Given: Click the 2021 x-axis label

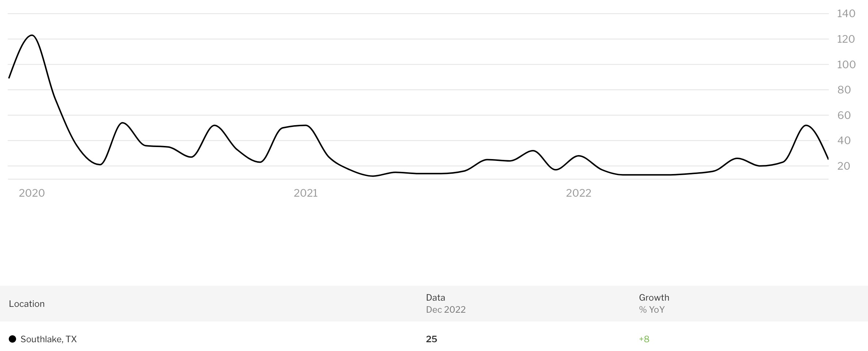Looking at the screenshot, I should (306, 193).
